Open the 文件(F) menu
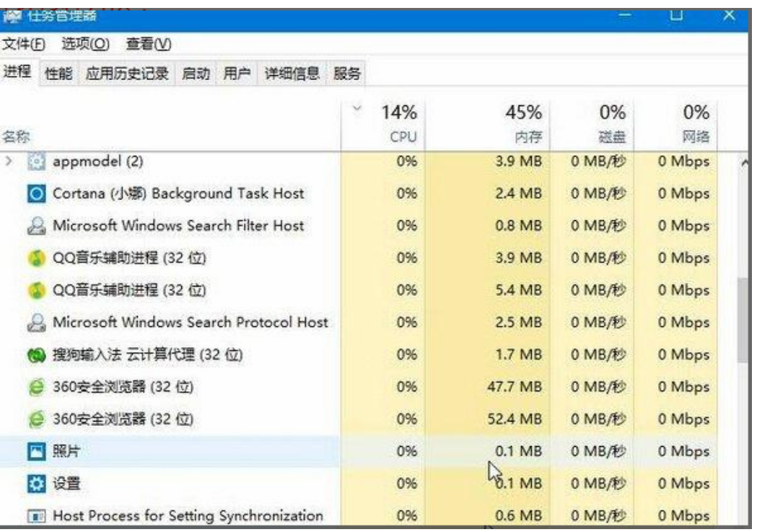Image resolution: width=757 pixels, height=532 pixels. pyautogui.click(x=24, y=44)
